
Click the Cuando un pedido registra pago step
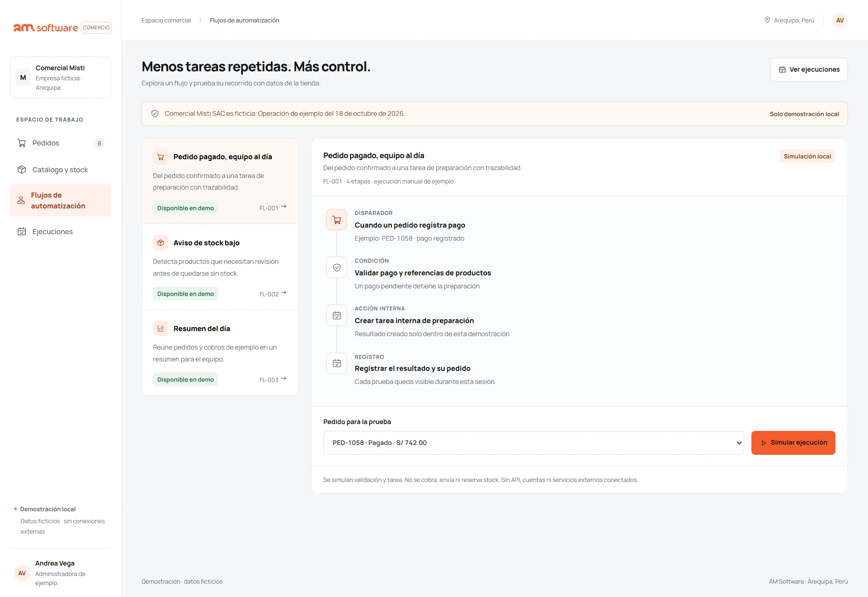pyautogui.click(x=410, y=225)
